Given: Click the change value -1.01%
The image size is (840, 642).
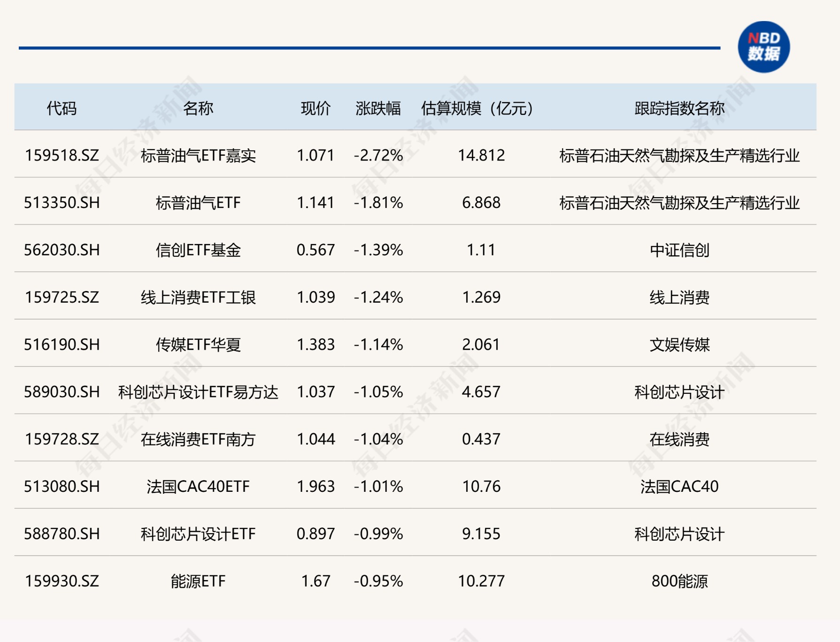Looking at the screenshot, I should click(x=378, y=487).
